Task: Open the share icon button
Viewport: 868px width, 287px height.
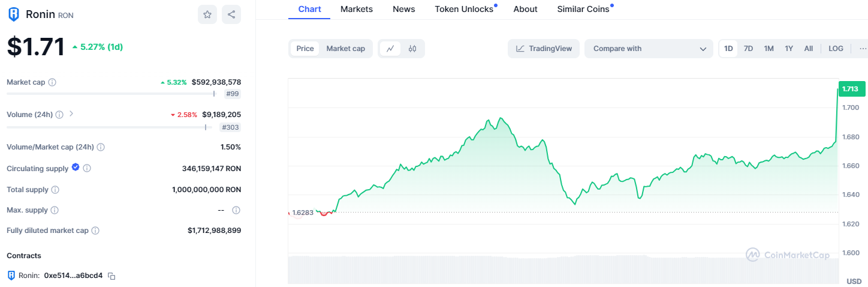Action: click(231, 14)
